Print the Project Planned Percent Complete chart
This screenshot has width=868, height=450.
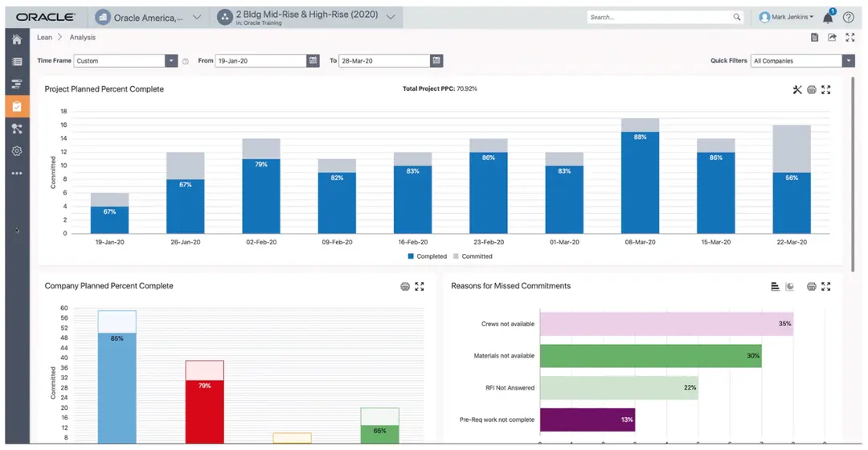[x=812, y=90]
